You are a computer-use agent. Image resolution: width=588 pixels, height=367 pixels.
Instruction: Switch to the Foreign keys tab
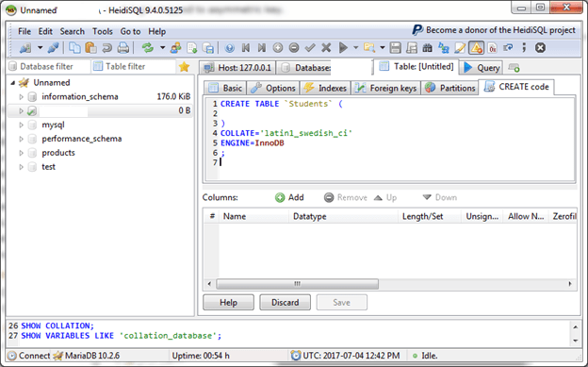coord(386,88)
